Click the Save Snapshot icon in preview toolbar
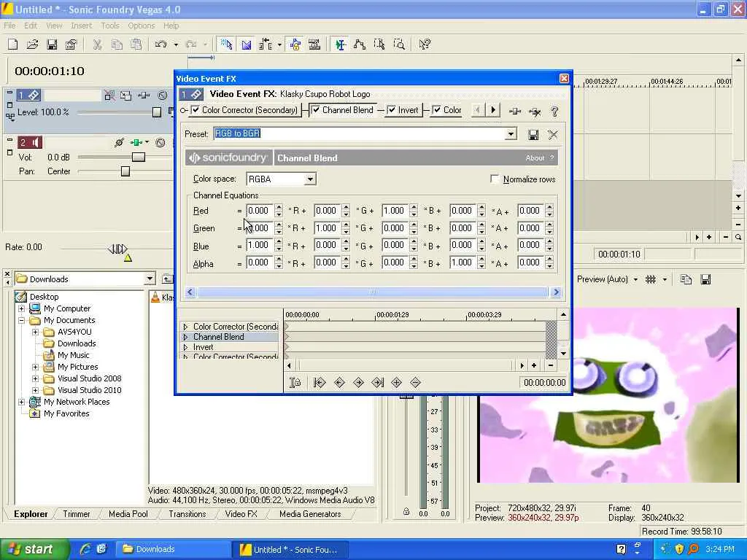Screen dimensions: 747x560 pos(705,279)
